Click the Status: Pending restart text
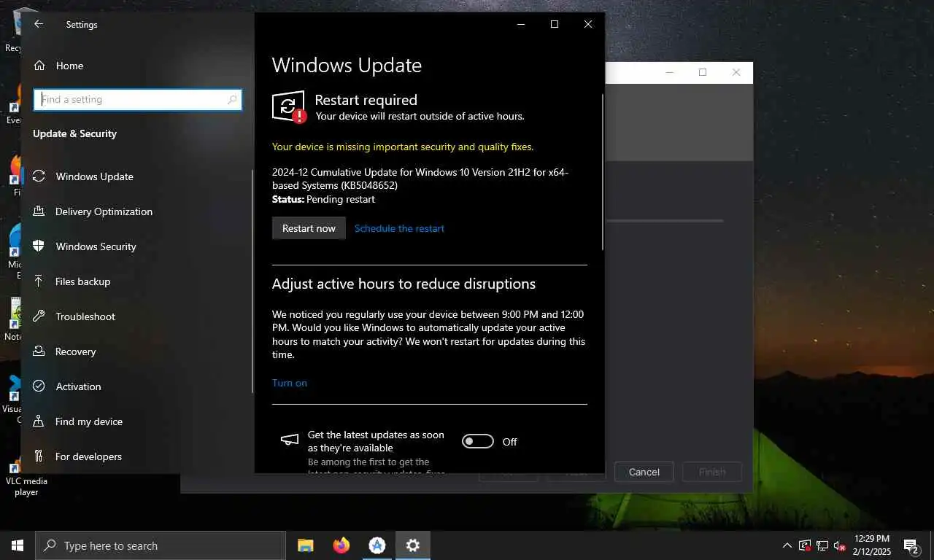 pyautogui.click(x=323, y=199)
